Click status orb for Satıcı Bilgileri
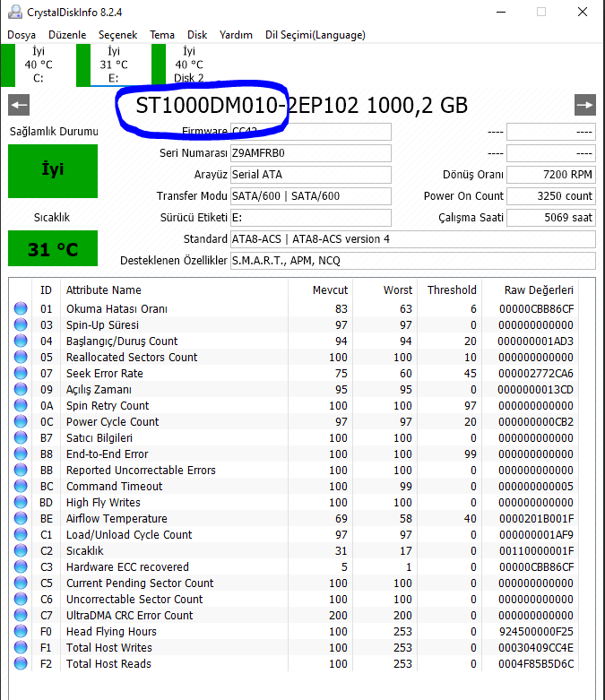This screenshot has height=700, width=605. point(21,437)
